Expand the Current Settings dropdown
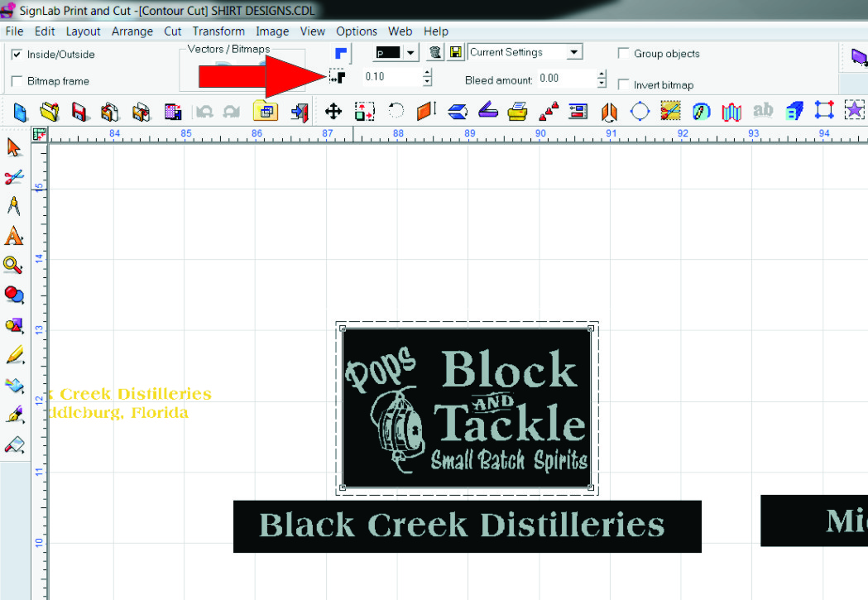Viewport: 868px width, 600px height. click(574, 52)
